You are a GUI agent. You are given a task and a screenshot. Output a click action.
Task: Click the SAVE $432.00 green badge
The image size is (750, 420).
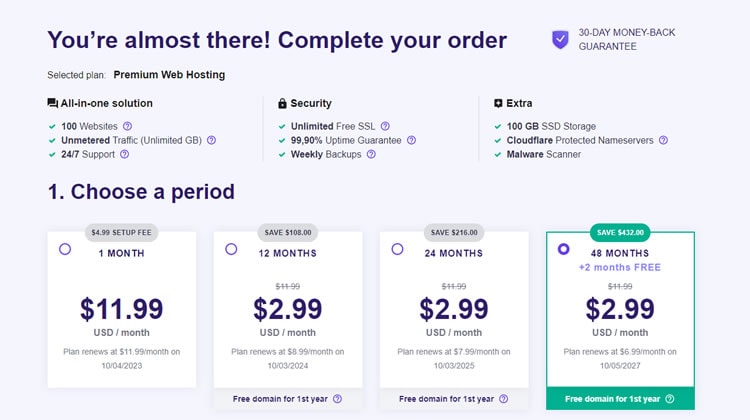pos(620,232)
